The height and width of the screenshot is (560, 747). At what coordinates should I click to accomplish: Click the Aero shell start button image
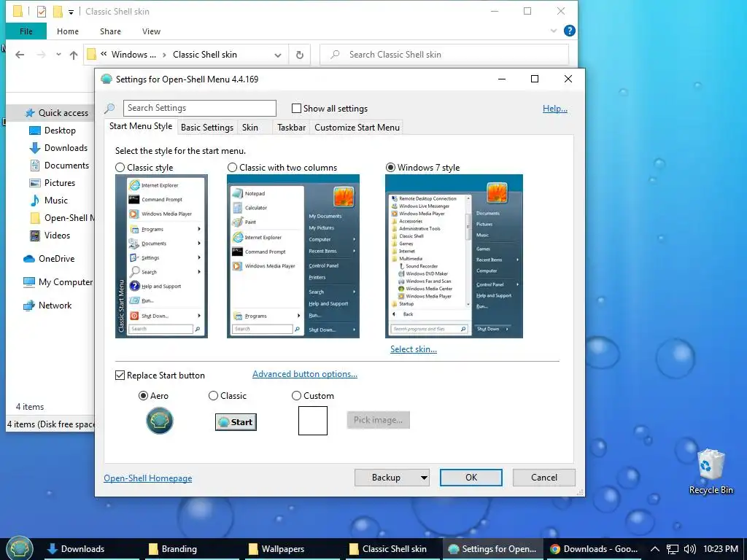click(160, 421)
